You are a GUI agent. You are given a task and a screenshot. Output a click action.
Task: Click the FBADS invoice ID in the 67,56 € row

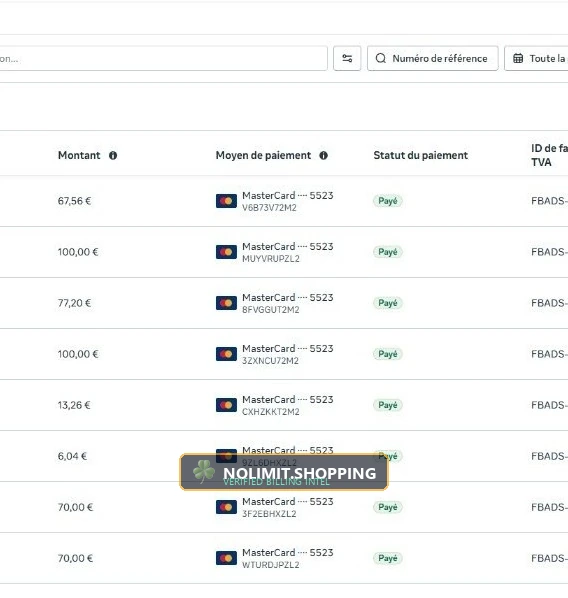549,201
